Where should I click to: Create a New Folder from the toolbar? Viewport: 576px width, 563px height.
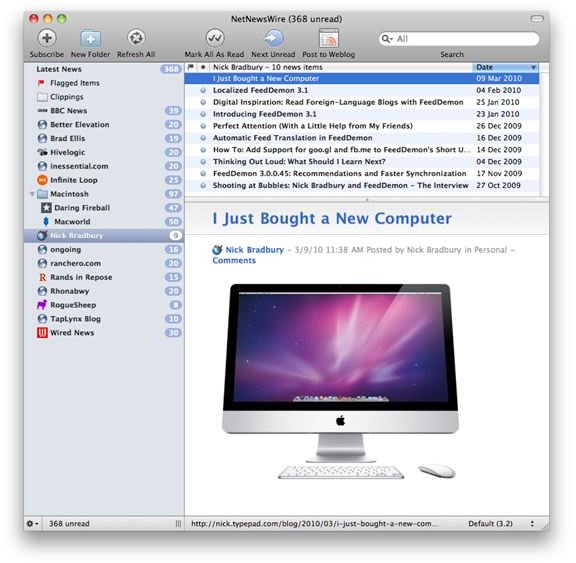point(90,38)
